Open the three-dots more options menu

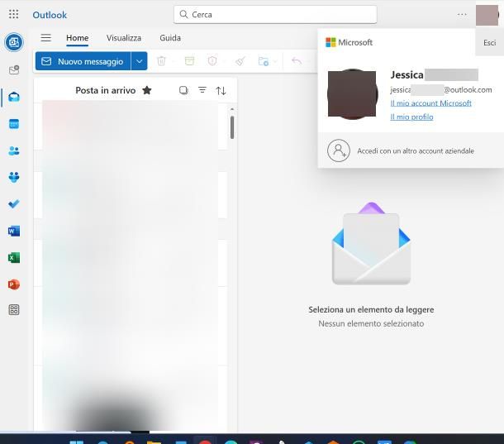pos(462,15)
